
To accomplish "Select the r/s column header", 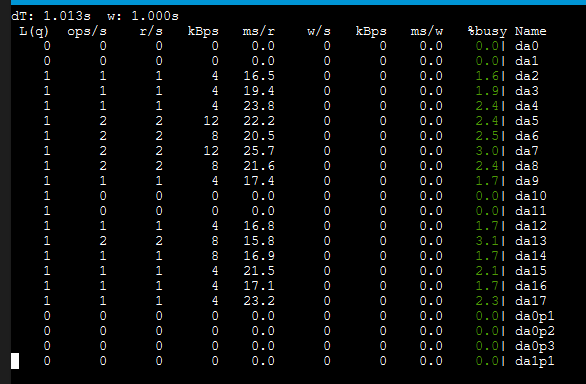I will [151, 31].
